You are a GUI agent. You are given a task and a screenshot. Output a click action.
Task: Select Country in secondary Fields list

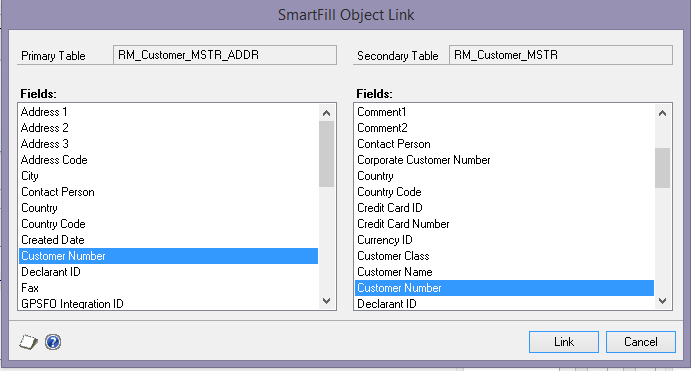505,176
